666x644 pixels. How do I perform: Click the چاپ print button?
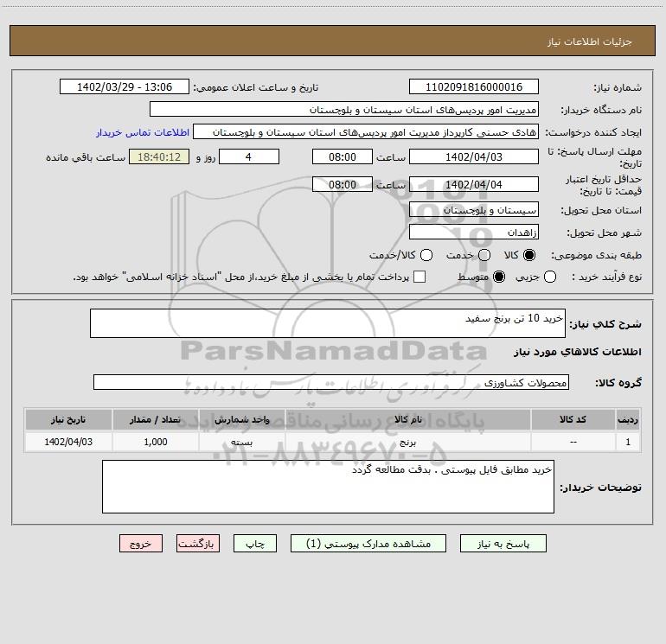click(255, 544)
